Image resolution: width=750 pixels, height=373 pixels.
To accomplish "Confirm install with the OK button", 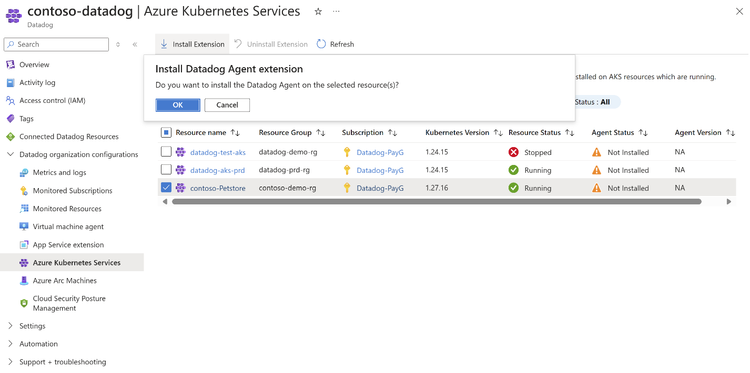I will pos(178,105).
